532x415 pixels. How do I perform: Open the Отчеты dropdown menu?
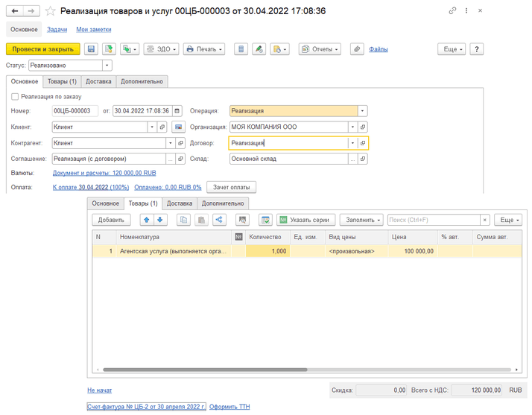(x=320, y=49)
